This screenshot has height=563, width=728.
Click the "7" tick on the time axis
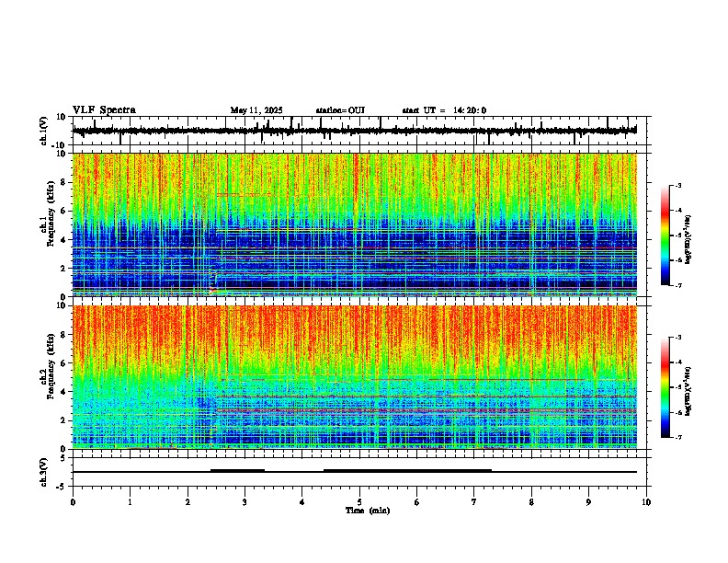point(474,502)
